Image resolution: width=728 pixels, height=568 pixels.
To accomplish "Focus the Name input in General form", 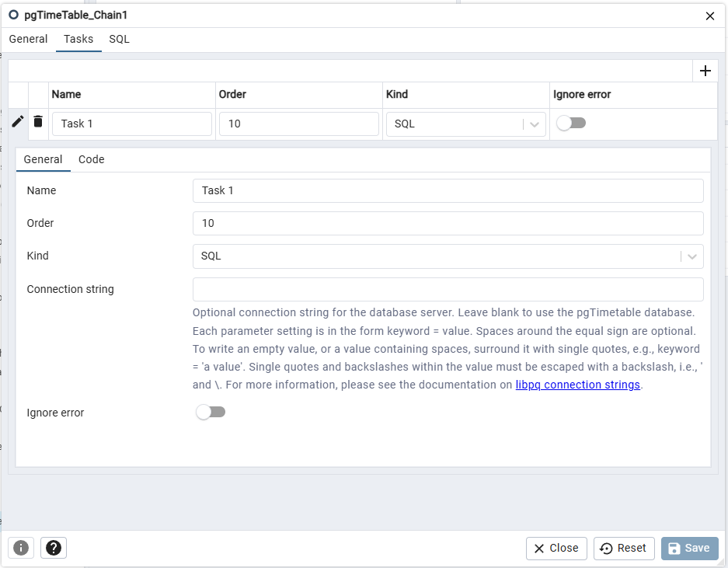I will tap(448, 191).
